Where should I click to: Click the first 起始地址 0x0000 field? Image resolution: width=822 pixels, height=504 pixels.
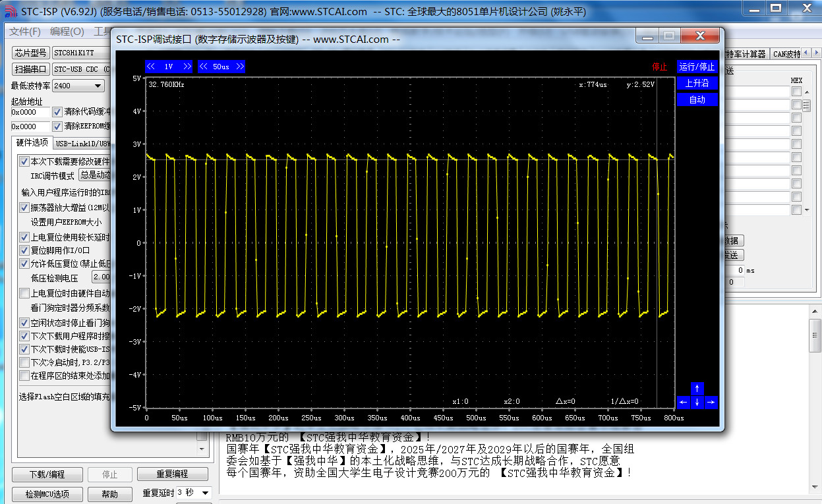coord(30,112)
